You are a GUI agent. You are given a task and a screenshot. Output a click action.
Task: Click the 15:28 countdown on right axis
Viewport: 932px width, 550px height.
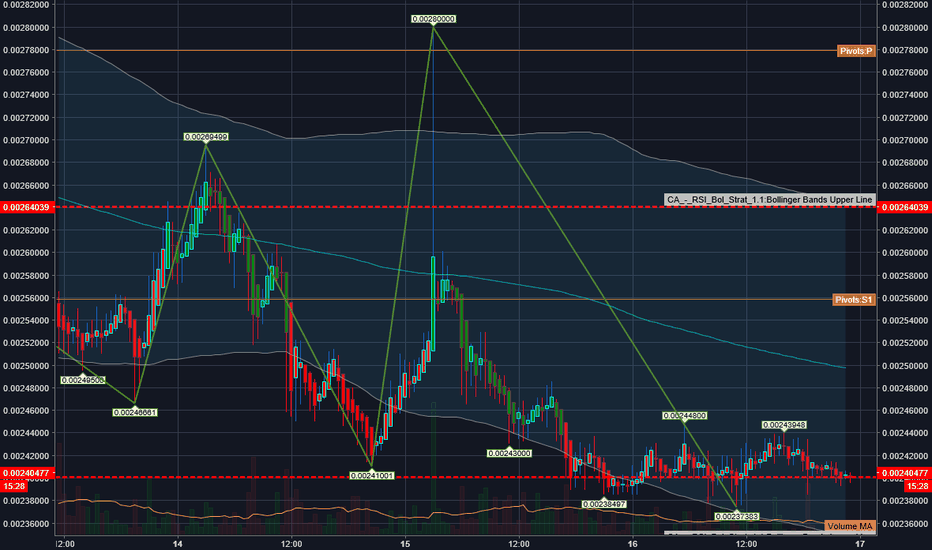917,486
